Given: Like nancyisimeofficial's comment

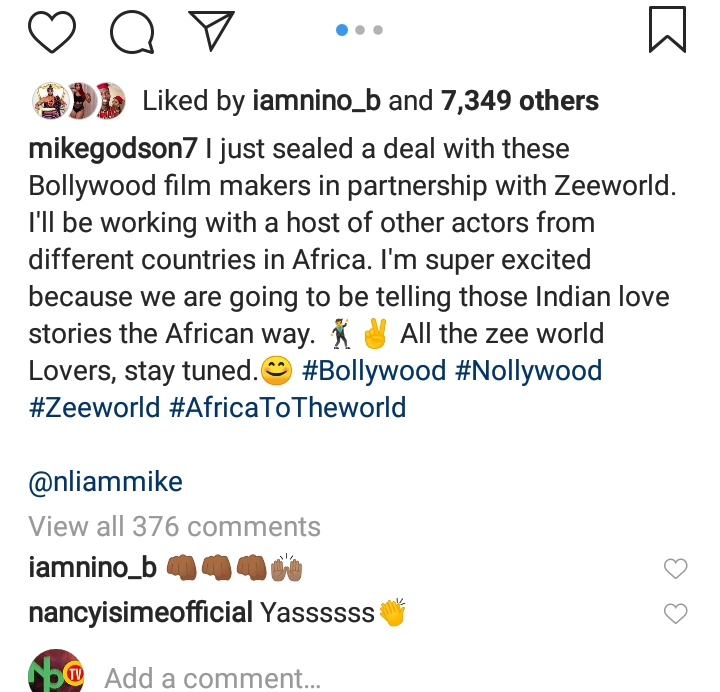Looking at the screenshot, I should click(676, 613).
